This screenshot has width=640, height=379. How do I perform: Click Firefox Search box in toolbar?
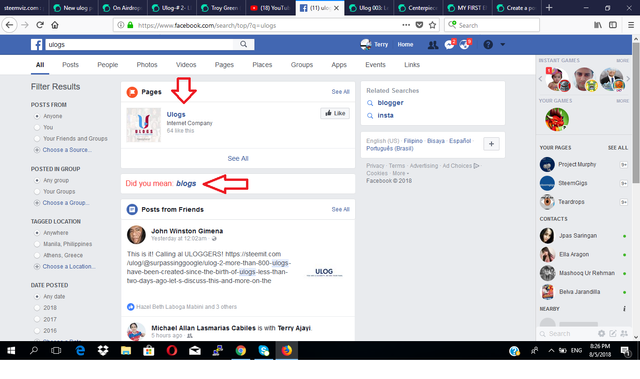pos(492,25)
